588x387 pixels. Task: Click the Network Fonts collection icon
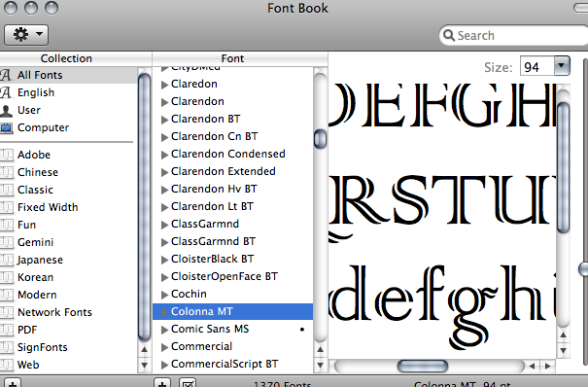pyautogui.click(x=6, y=312)
